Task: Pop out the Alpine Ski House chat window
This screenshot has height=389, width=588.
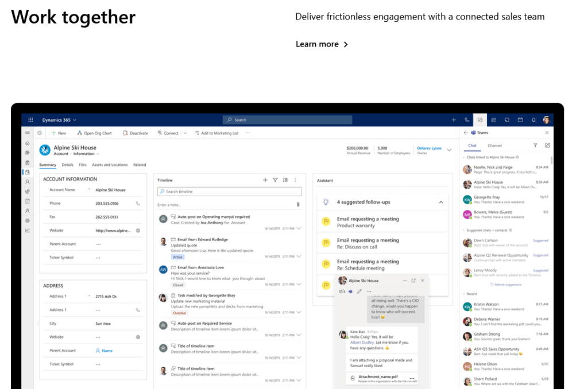Action: [413, 281]
